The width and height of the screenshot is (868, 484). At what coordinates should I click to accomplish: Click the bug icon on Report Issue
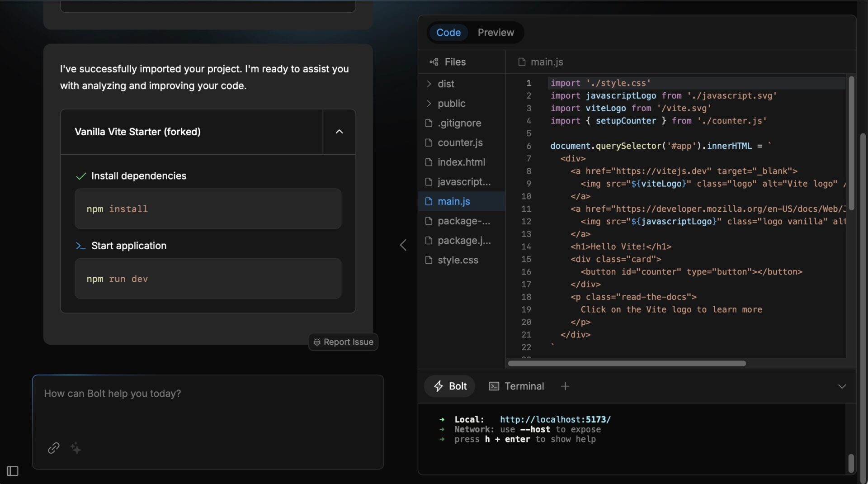317,342
